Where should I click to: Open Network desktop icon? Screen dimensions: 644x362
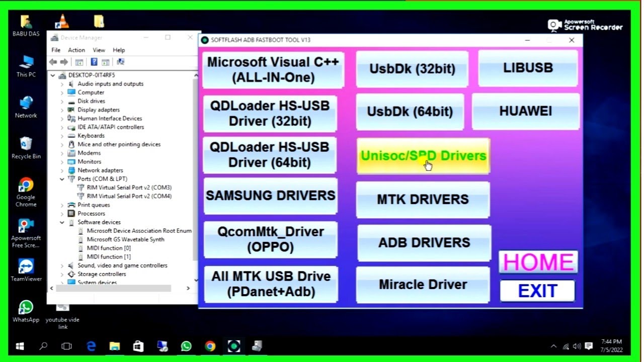26,107
